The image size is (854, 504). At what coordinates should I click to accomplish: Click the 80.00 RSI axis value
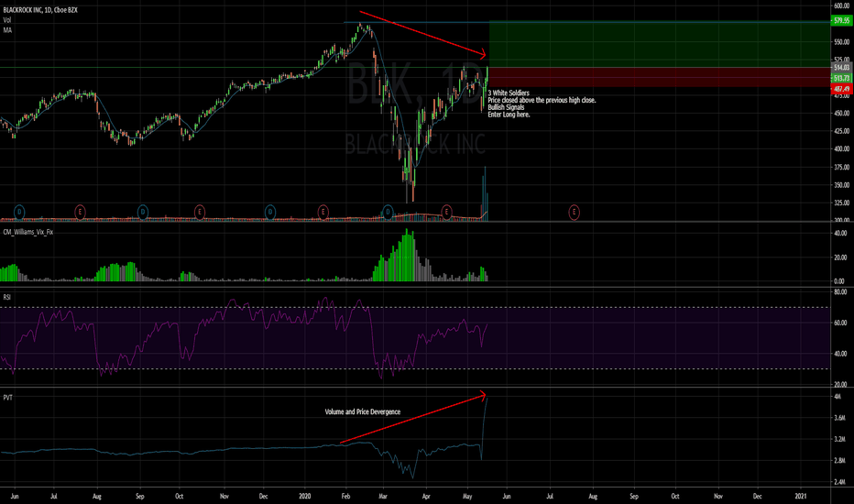[840, 292]
